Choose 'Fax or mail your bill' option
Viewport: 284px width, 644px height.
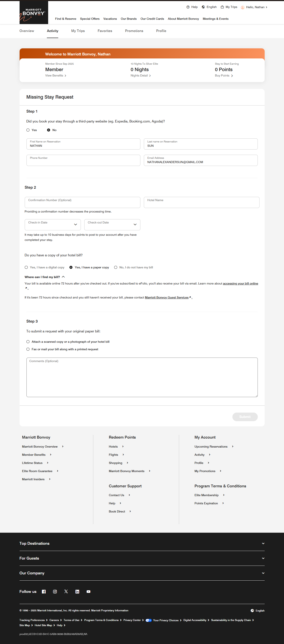[x=28, y=349]
